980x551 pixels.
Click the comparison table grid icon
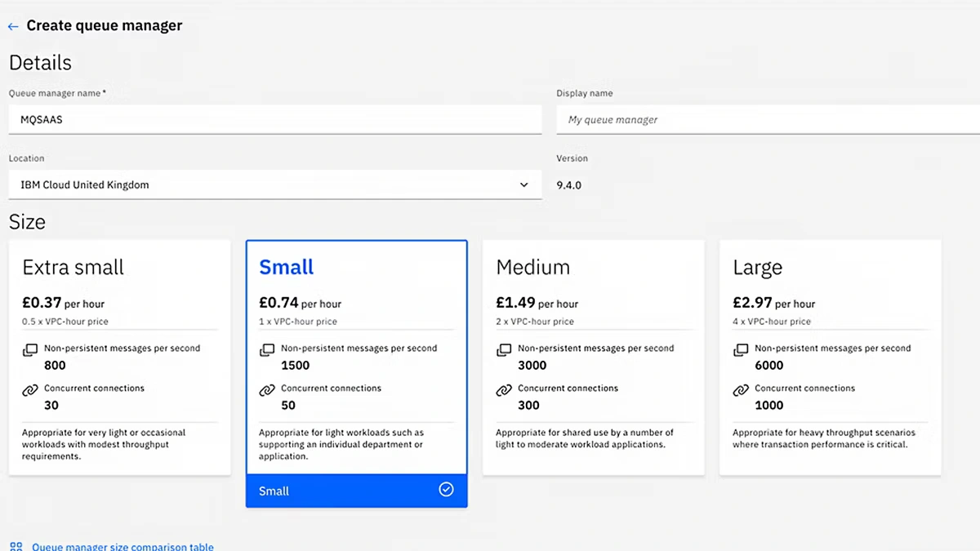[x=16, y=546]
